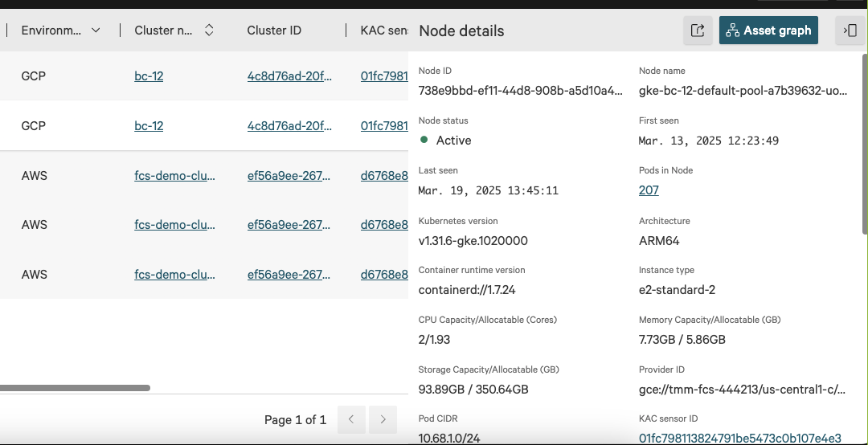Screen dimensions: 868x445
Task: Go to the next page of results
Action: pyautogui.click(x=383, y=419)
